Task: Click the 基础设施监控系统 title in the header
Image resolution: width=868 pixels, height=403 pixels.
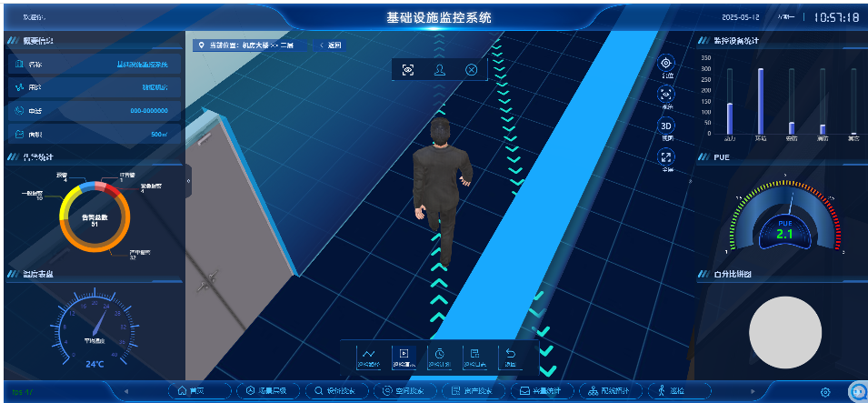Action: 439,17
